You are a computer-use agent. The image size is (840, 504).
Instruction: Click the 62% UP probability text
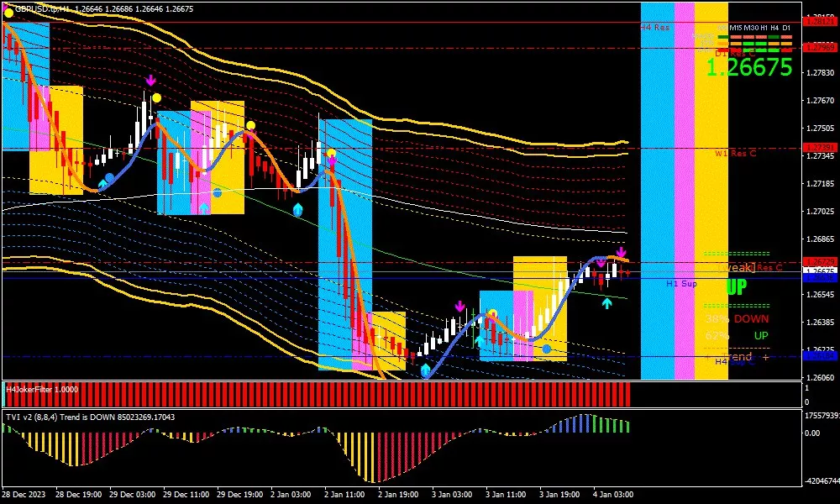point(737,336)
